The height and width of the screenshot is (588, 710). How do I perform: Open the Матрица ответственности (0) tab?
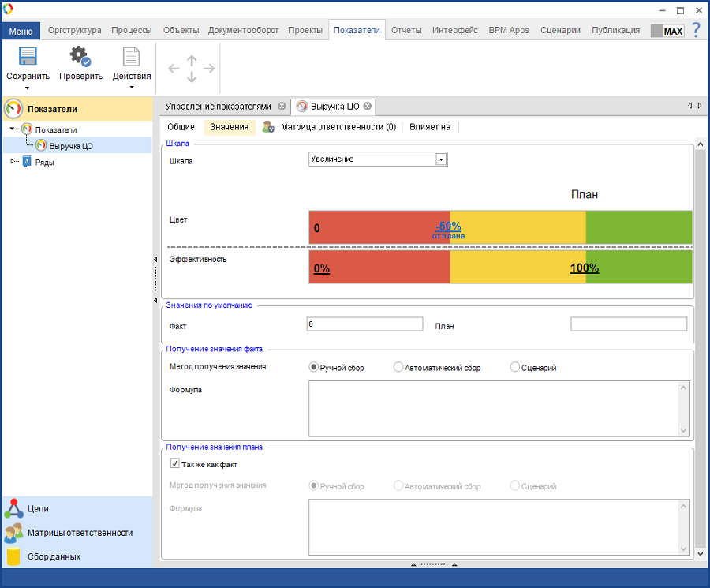click(338, 127)
